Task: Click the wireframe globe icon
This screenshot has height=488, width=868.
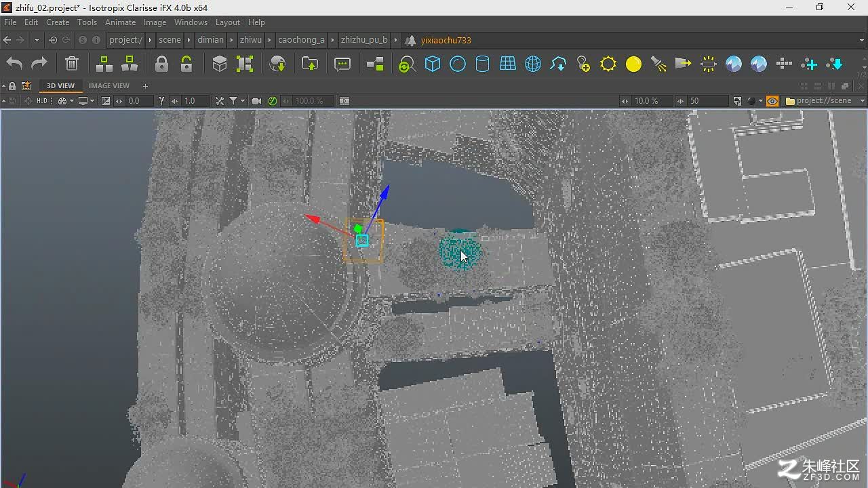Action: click(x=533, y=64)
